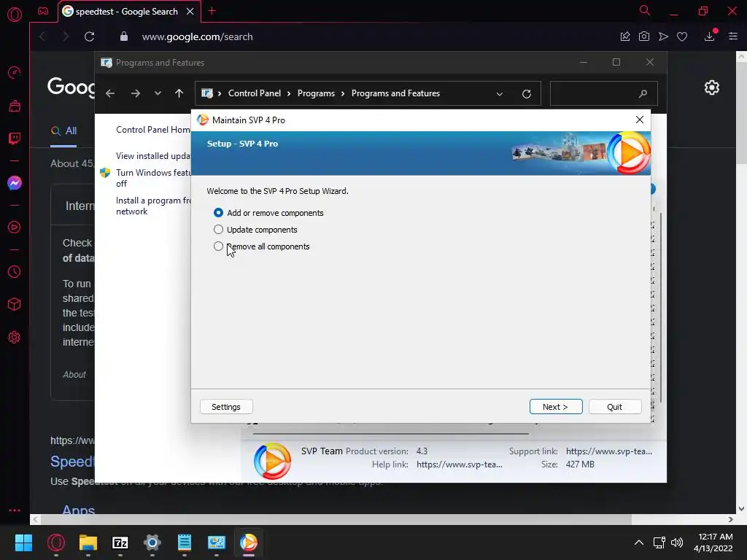
Task: Go back in Programs and Features window
Action: tap(110, 93)
